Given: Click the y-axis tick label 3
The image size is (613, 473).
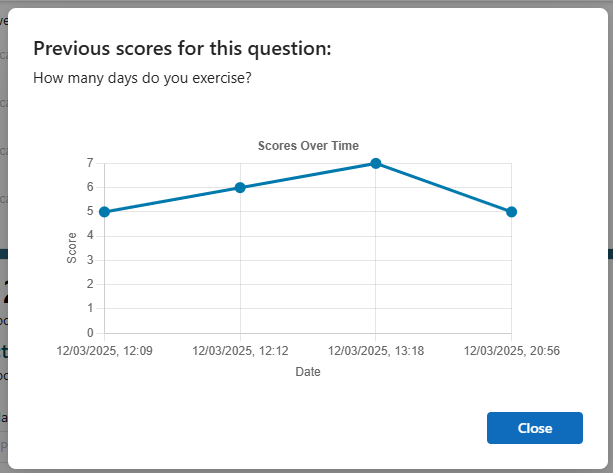Looking at the screenshot, I should tap(90, 260).
